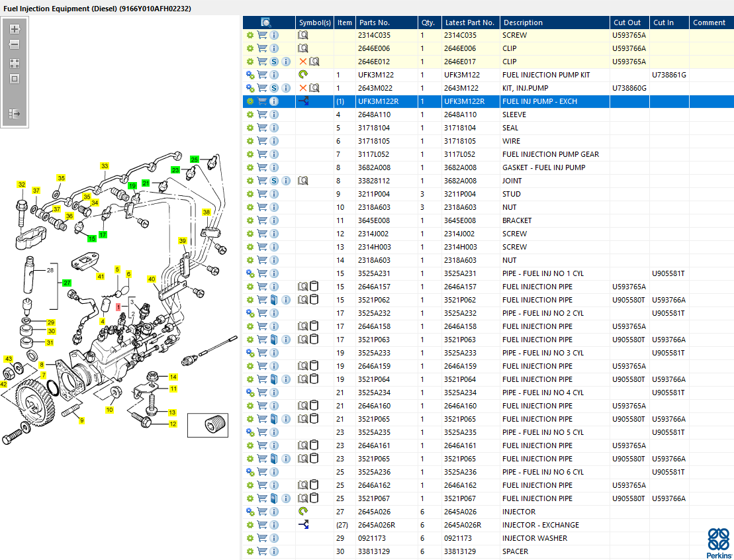Click the gear icon for FUEL INJECTION PUMP KIT
Screen dimensions: 734x560
pos(250,75)
